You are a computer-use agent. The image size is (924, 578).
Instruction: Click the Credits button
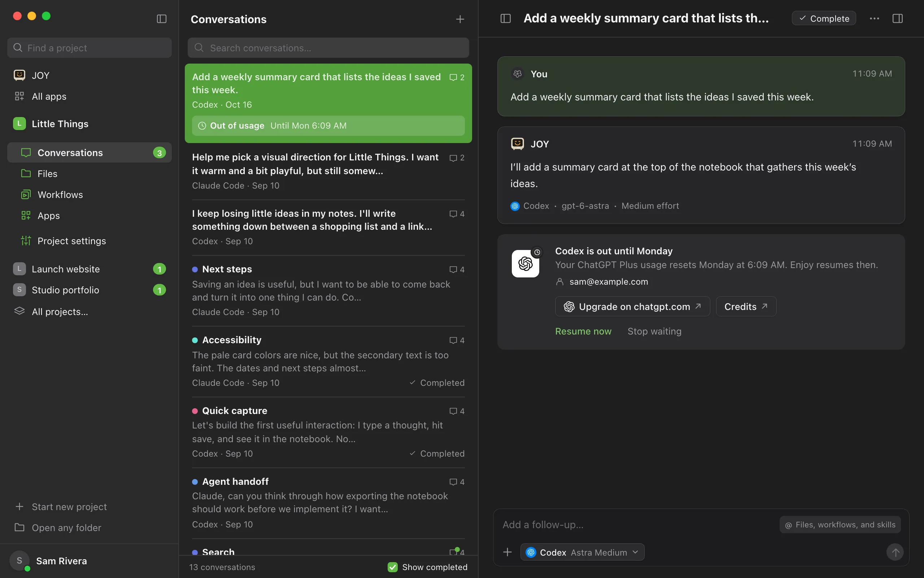(x=746, y=306)
